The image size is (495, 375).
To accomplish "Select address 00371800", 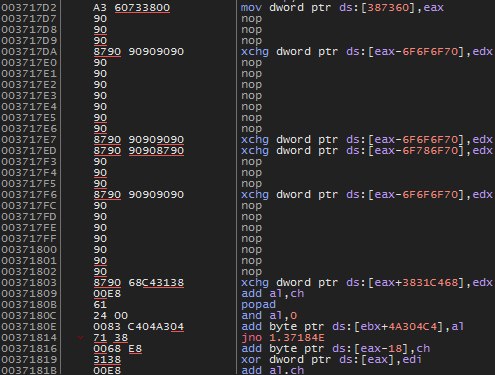I will (x=29, y=250).
